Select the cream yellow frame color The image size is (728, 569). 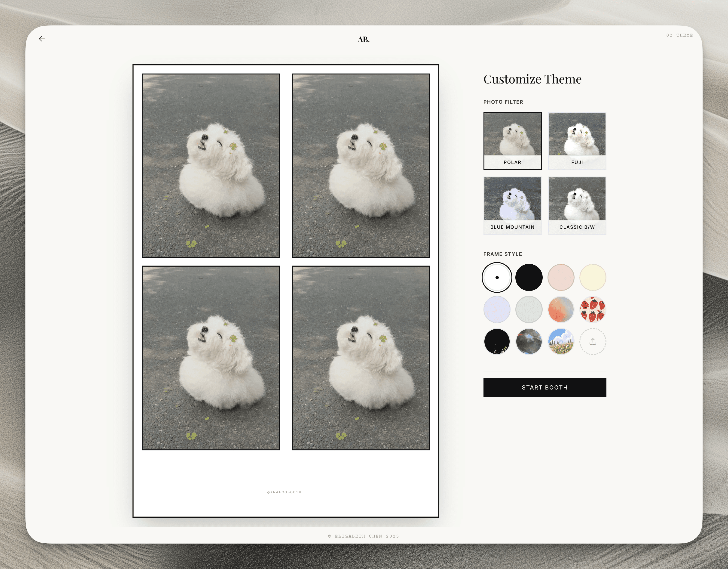tap(593, 278)
